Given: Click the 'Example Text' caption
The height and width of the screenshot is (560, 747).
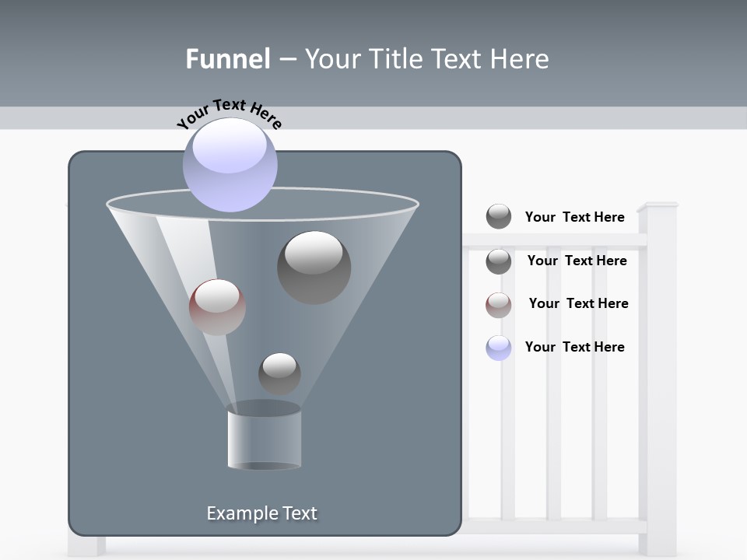Looking at the screenshot, I should click(262, 513).
